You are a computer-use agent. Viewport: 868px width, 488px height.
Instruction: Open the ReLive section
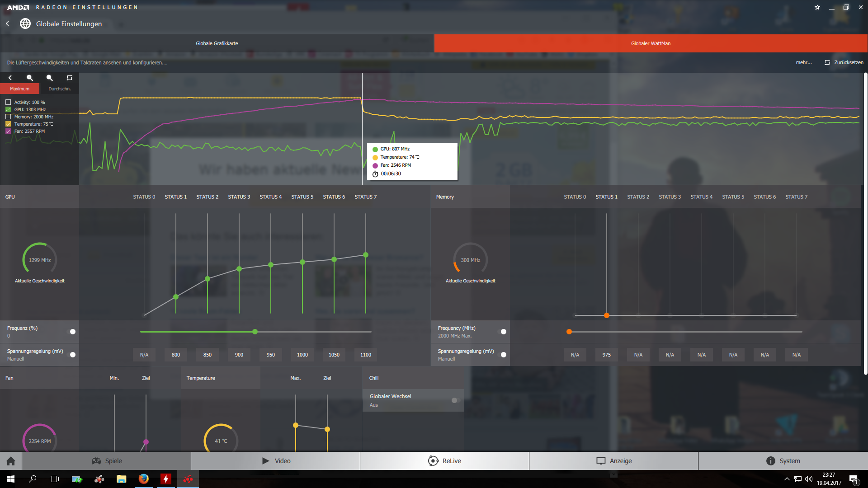pyautogui.click(x=445, y=461)
